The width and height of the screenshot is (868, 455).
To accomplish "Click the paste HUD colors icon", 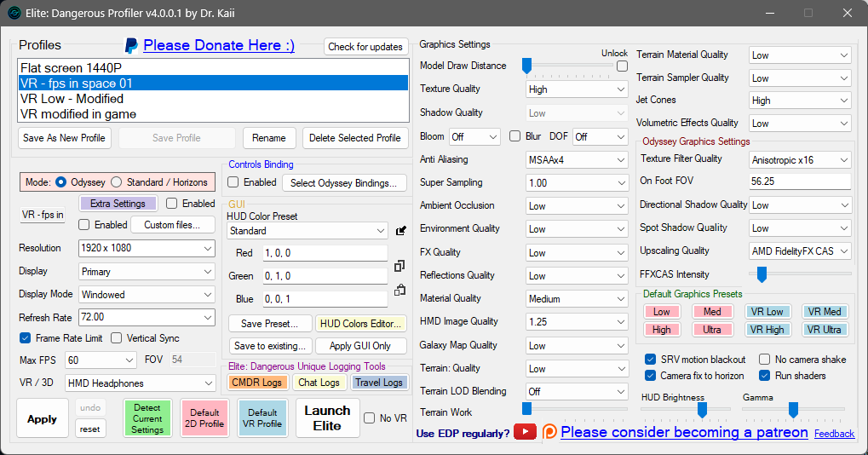I will tap(400, 290).
